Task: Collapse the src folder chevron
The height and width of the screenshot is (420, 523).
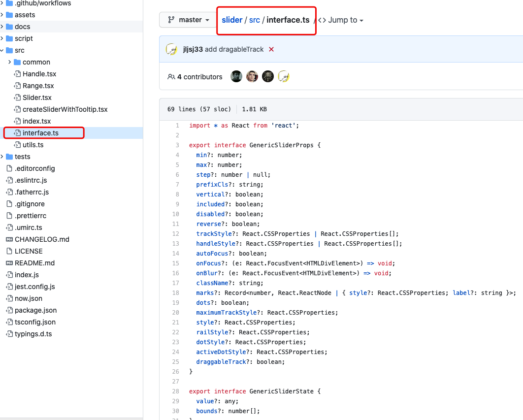Action: tap(2, 50)
